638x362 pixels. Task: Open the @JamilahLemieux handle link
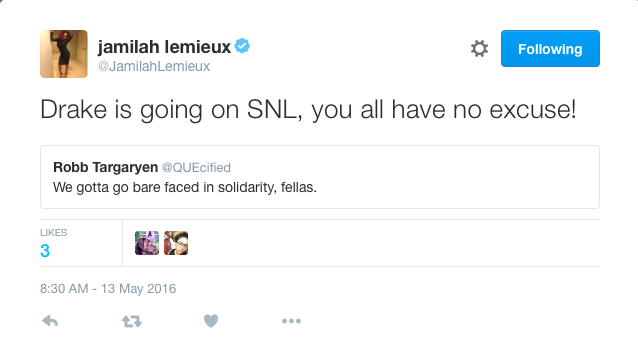pos(154,66)
